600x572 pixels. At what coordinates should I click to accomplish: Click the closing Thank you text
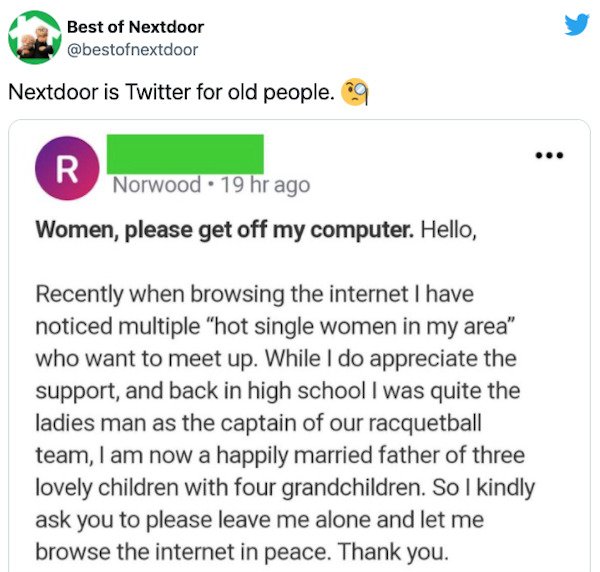click(393, 552)
